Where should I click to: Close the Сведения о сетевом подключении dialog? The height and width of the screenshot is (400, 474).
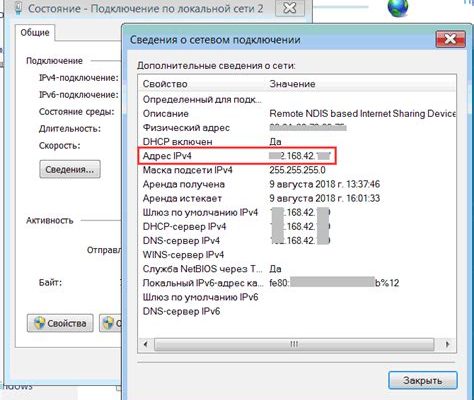pyautogui.click(x=450, y=40)
